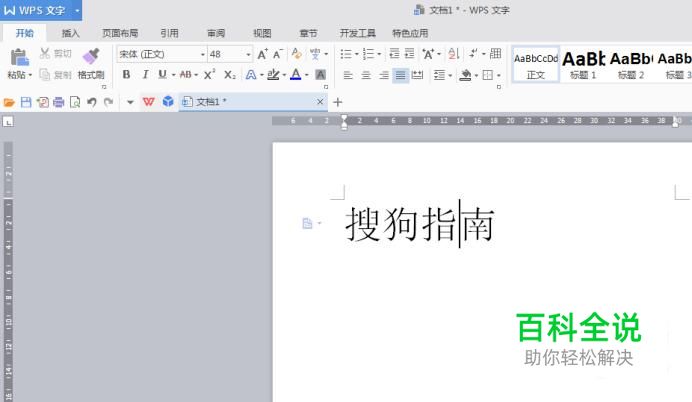Screen dimensions: 692x402
Task: Toggle underline formatting
Action: [162, 75]
